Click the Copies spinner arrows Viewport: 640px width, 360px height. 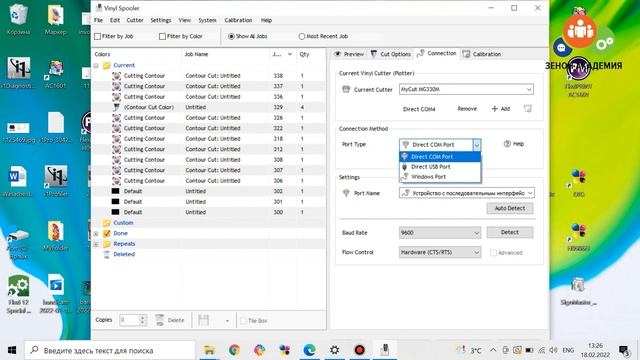pos(142,320)
